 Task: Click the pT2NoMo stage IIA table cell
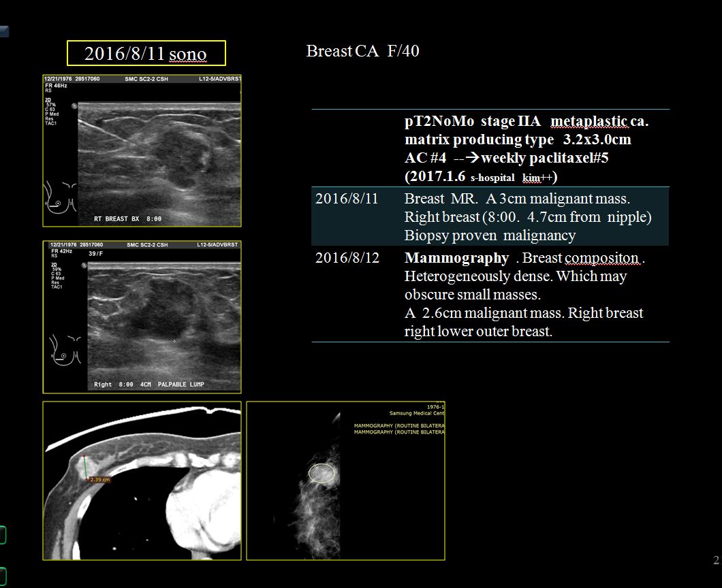pyautogui.click(x=527, y=149)
